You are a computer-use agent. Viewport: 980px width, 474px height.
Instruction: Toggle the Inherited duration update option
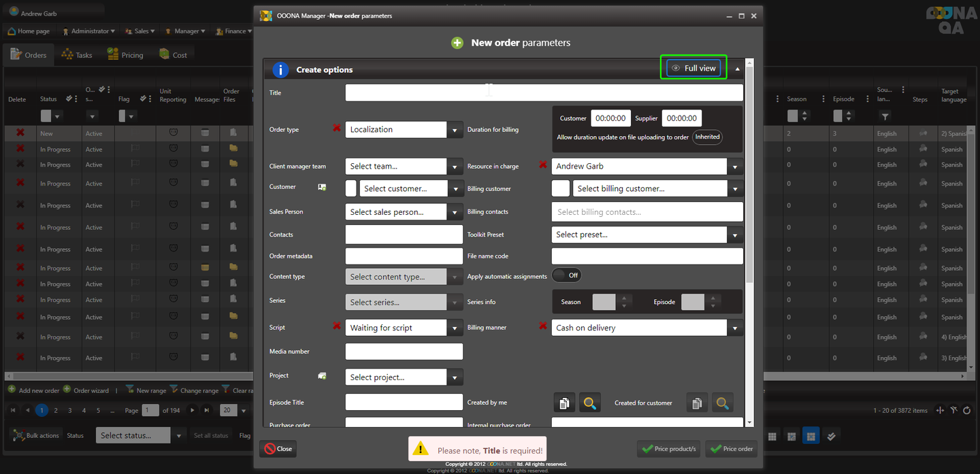click(x=707, y=137)
